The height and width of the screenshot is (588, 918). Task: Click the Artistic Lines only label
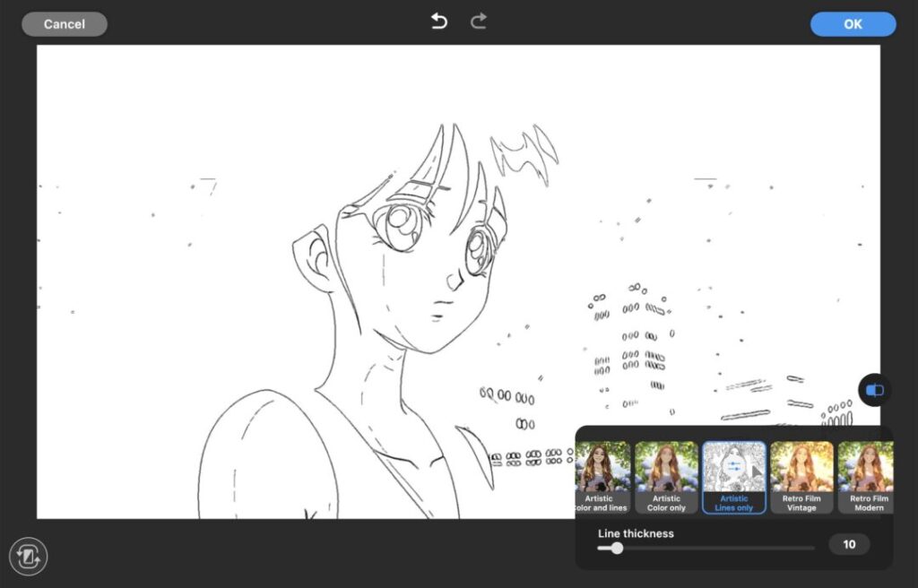733,503
